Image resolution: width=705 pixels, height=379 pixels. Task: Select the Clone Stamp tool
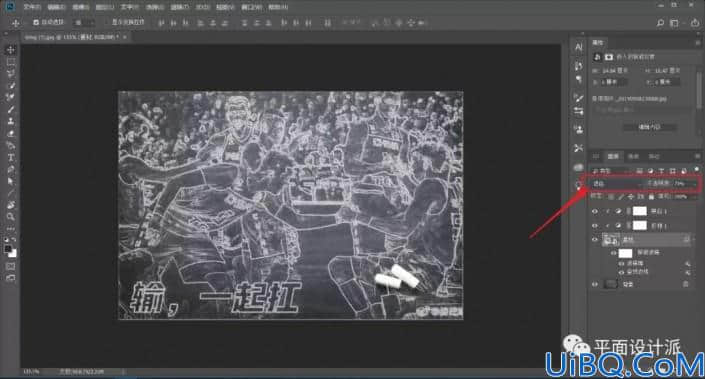pos(11,121)
